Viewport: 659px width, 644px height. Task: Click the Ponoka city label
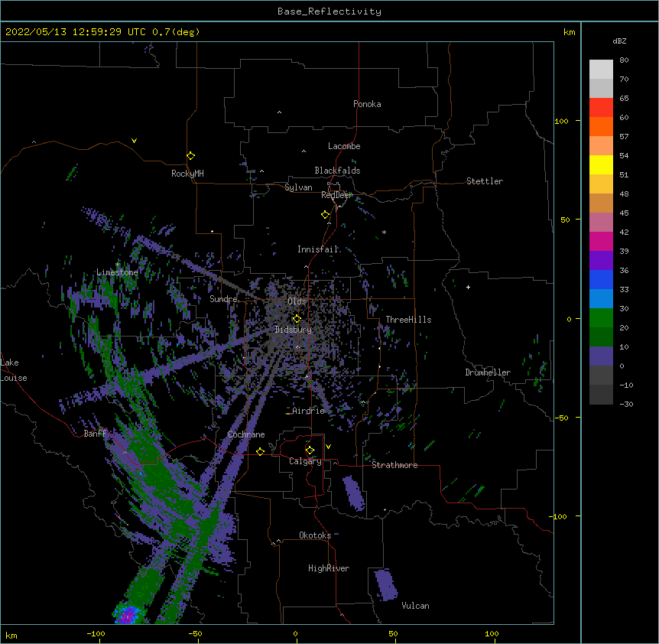(367, 104)
